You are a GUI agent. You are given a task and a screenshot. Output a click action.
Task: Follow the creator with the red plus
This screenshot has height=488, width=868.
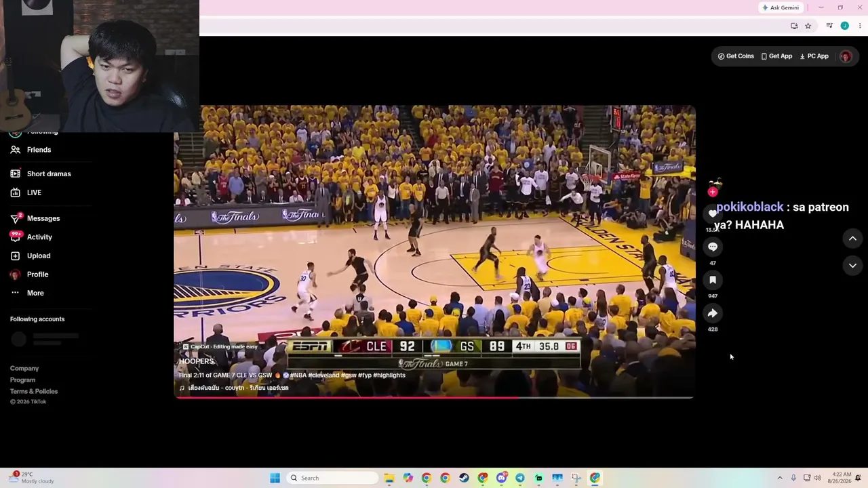(x=712, y=192)
